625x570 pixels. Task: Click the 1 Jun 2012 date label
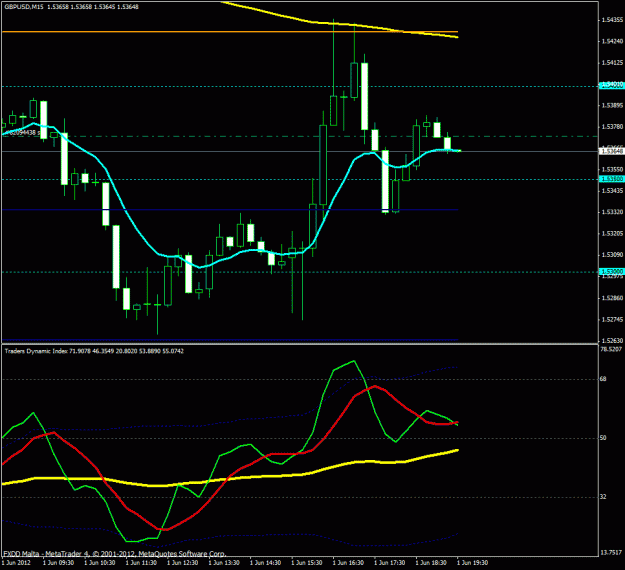coord(16,563)
